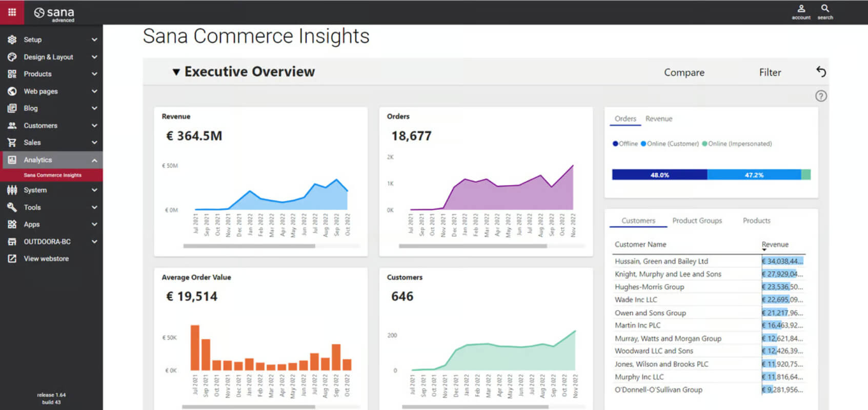Click the Filter button

[770, 72]
